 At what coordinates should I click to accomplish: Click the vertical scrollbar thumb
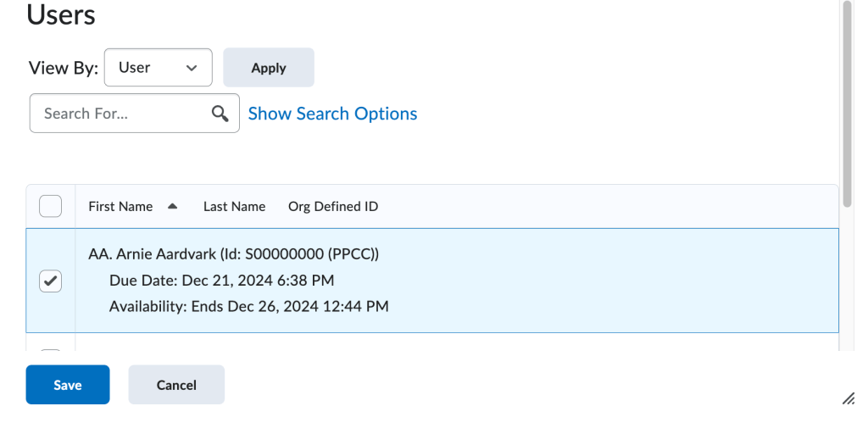tap(847, 104)
